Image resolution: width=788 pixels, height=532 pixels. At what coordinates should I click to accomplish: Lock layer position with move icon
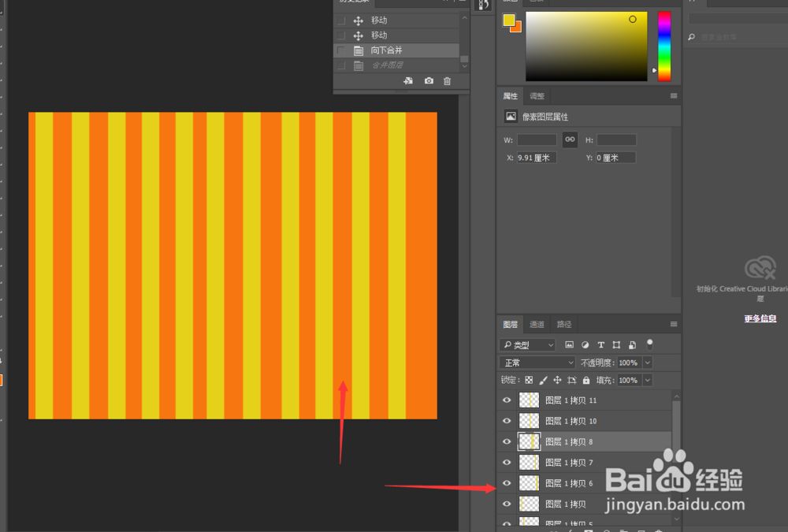coord(557,380)
